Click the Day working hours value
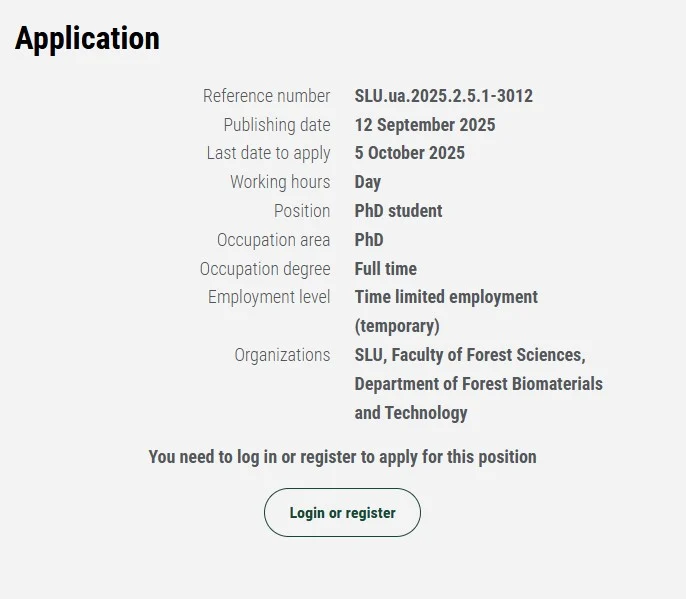The height and width of the screenshot is (599, 686). [367, 182]
